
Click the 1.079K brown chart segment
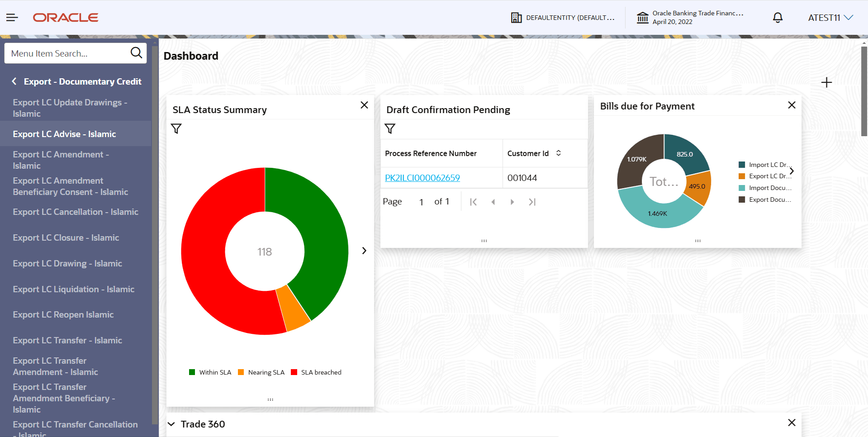tap(637, 159)
